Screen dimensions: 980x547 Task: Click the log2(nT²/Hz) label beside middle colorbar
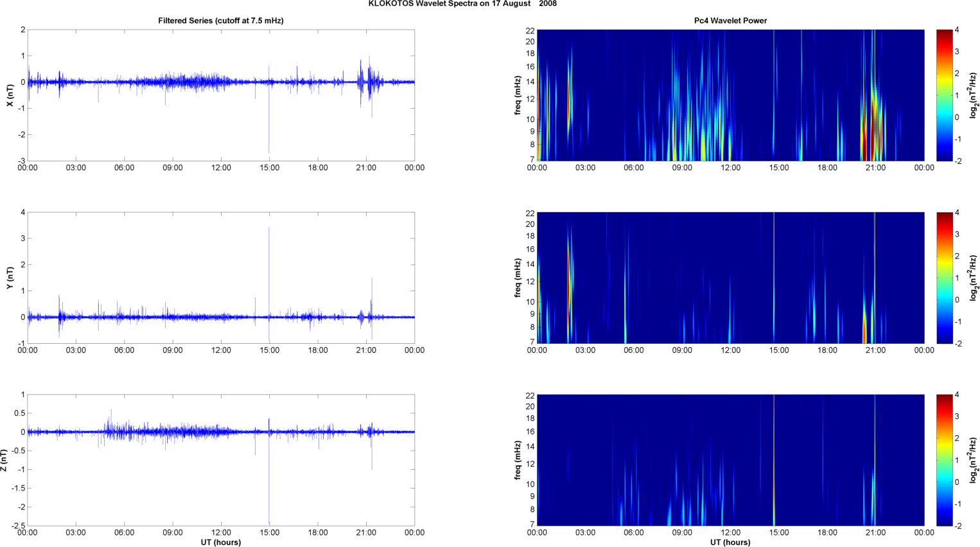974,278
